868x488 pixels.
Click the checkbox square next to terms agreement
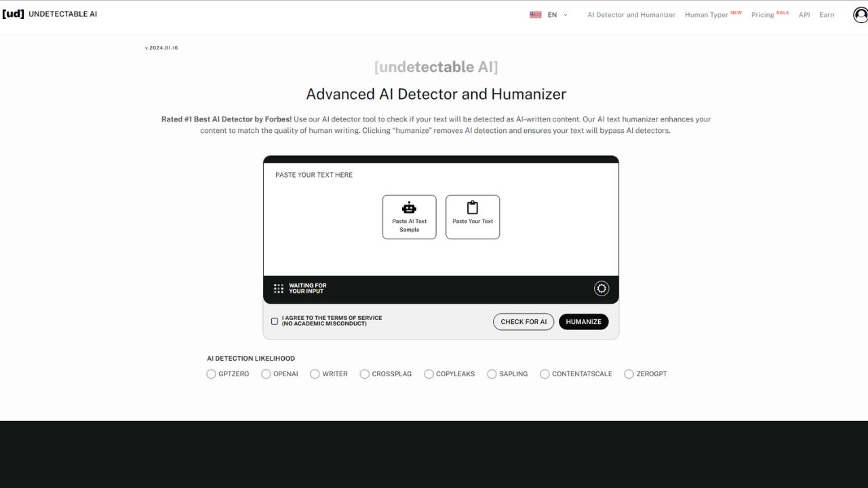275,321
